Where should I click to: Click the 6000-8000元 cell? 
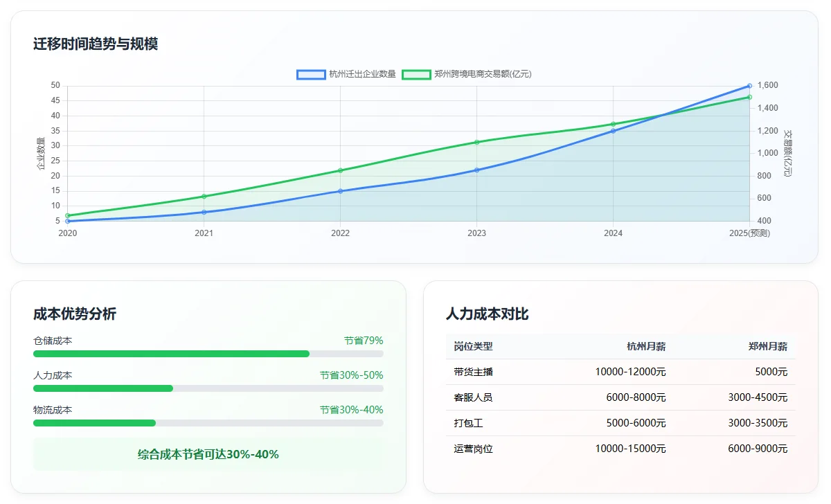coord(636,397)
